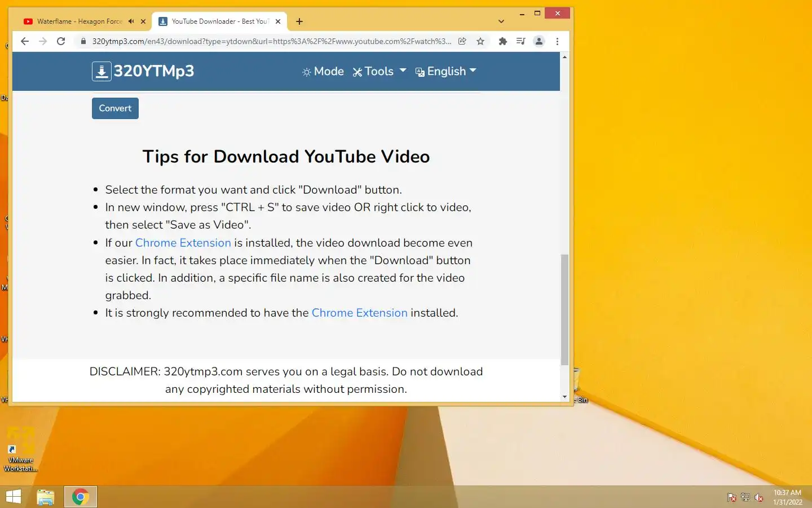Click the Tips for Download YouTube Video heading
Image resolution: width=812 pixels, height=508 pixels.
point(286,156)
